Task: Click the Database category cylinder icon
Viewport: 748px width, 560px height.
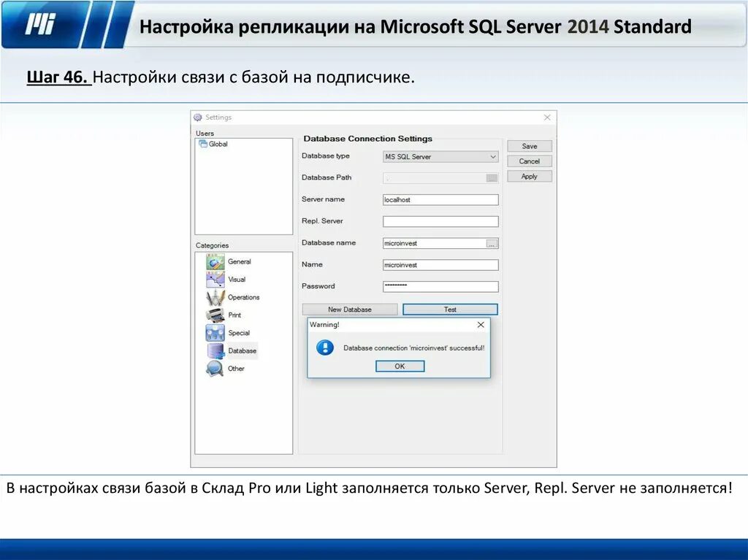Action: click(x=215, y=350)
